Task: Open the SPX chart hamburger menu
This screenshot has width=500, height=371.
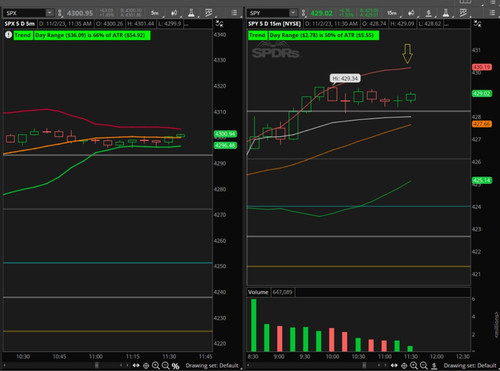Action: (234, 13)
